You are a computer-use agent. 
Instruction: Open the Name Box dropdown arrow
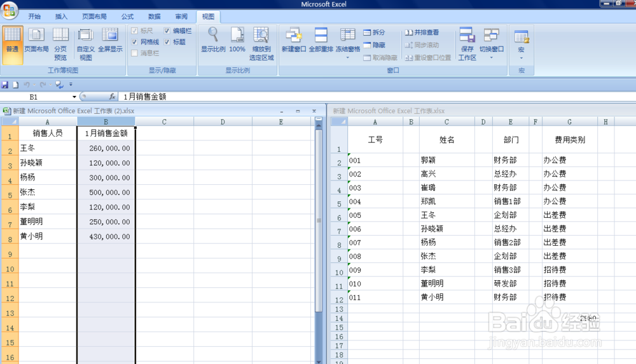(74, 97)
